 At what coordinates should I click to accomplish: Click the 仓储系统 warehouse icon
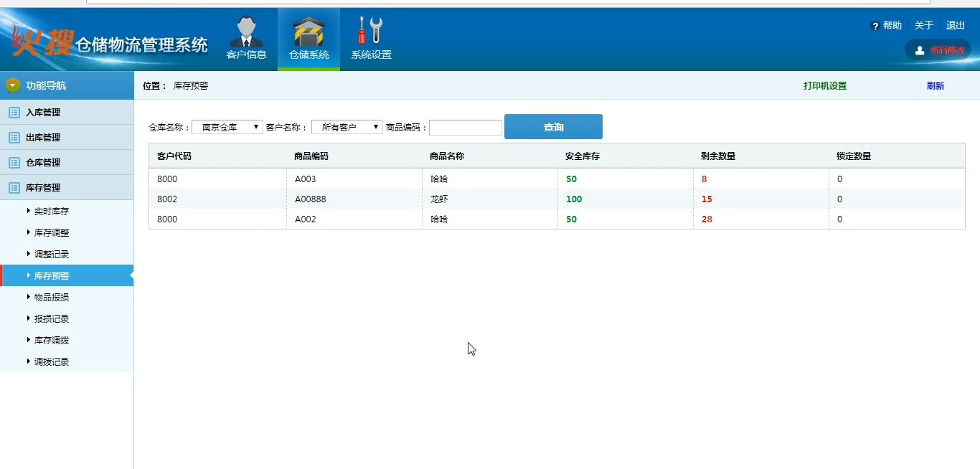[x=308, y=32]
